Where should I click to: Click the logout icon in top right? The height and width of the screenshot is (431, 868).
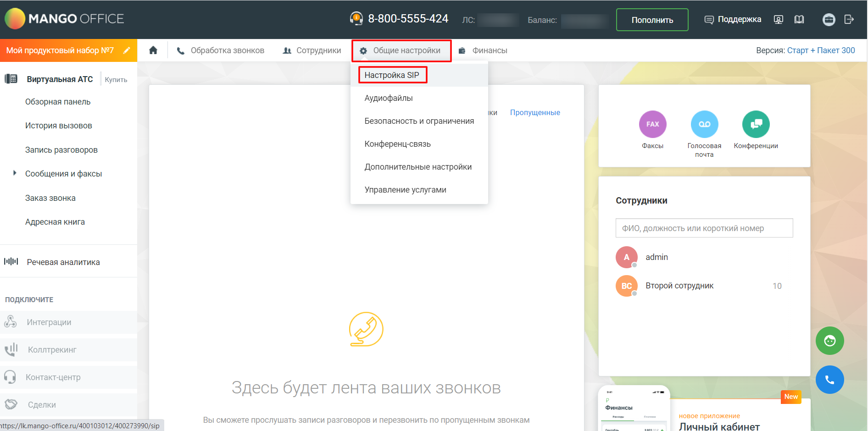(849, 20)
